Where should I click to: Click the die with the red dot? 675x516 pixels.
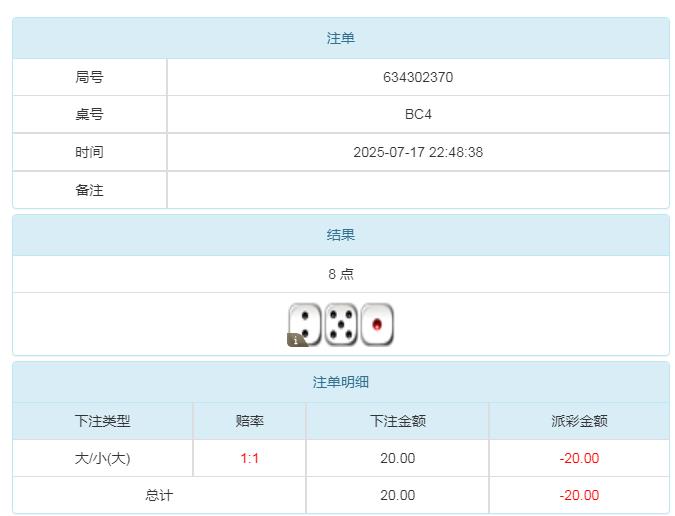pos(377,324)
